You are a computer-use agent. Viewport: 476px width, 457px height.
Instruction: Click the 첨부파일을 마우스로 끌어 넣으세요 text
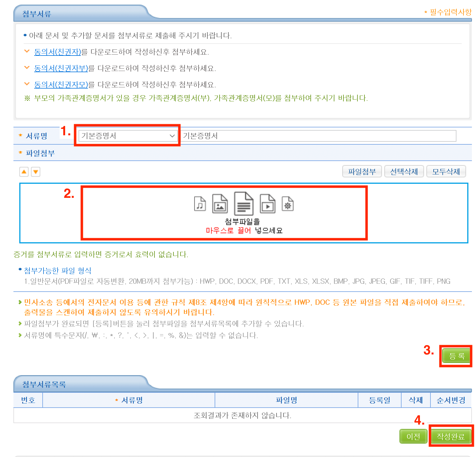coord(244,226)
